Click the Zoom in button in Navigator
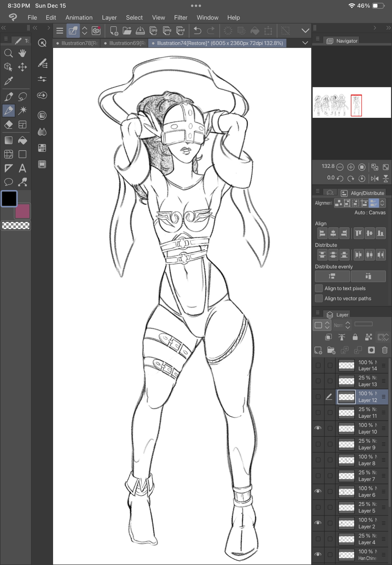 click(x=351, y=167)
